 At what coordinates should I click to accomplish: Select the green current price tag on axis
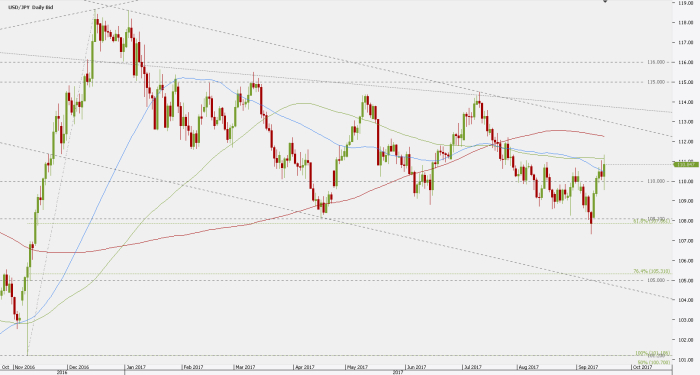click(x=685, y=165)
